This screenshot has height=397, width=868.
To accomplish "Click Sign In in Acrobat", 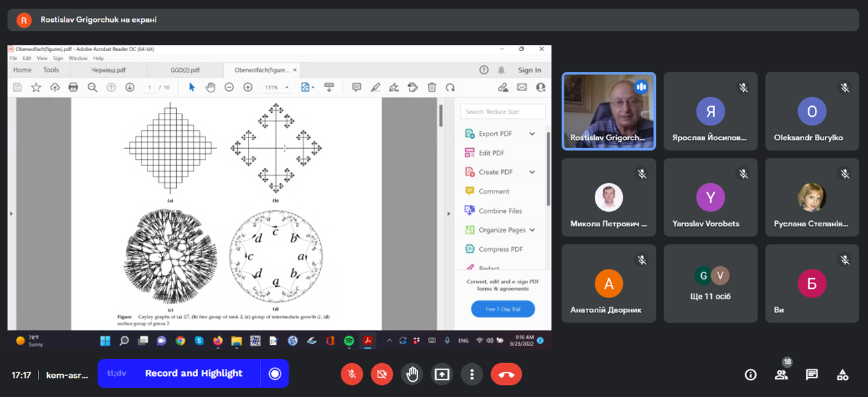I will click(x=530, y=70).
